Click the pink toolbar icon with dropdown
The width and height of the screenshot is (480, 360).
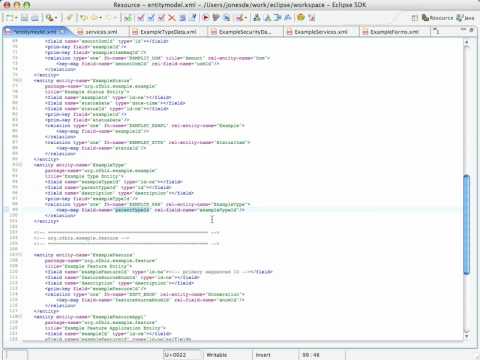click(239, 18)
